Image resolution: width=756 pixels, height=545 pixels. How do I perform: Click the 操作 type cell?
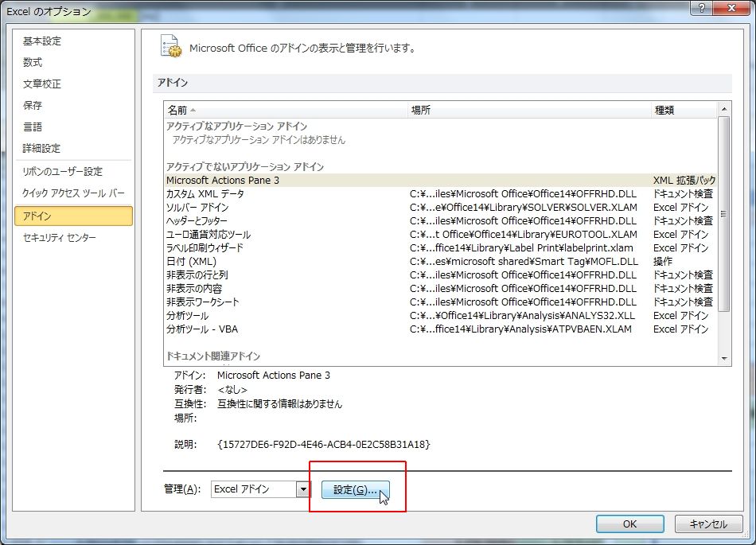click(x=662, y=261)
